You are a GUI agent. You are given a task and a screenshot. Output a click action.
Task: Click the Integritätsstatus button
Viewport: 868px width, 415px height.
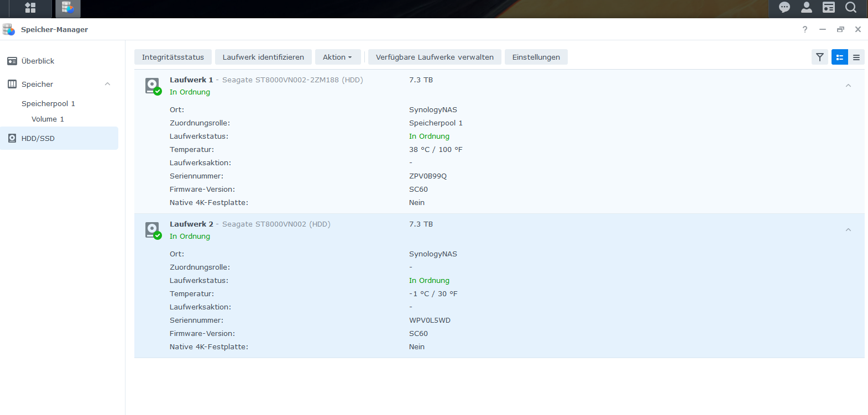173,57
